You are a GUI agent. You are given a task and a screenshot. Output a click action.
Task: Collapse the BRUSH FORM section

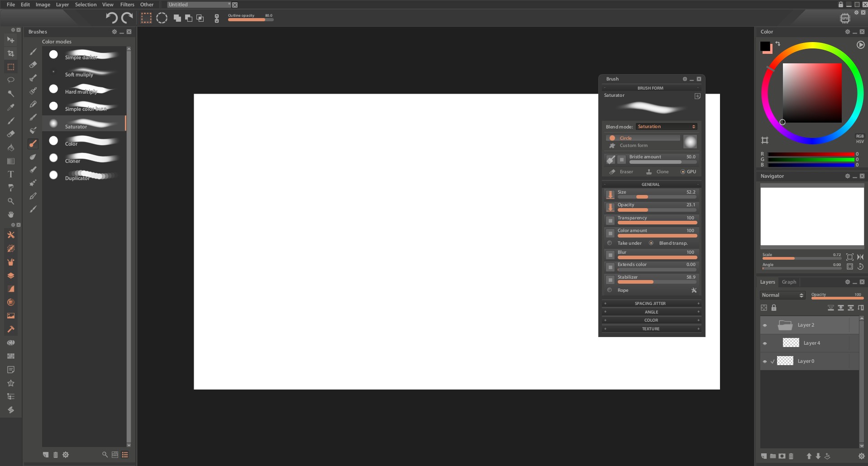pyautogui.click(x=651, y=88)
